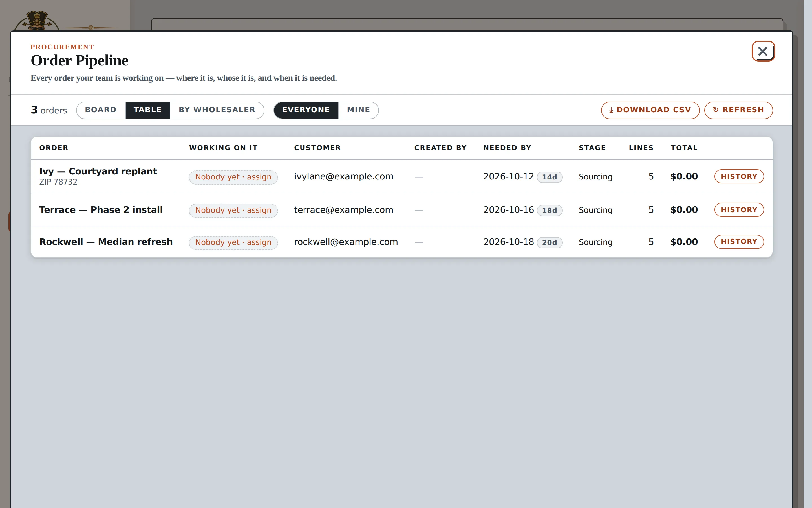This screenshot has height=508, width=812.
Task: Click the Stage column header
Action: (x=592, y=148)
